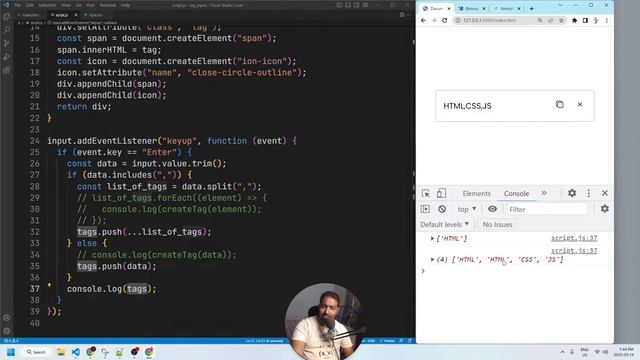The width and height of the screenshot is (640, 360).
Task: Open the first script.js:37 source link
Action: pos(574,238)
